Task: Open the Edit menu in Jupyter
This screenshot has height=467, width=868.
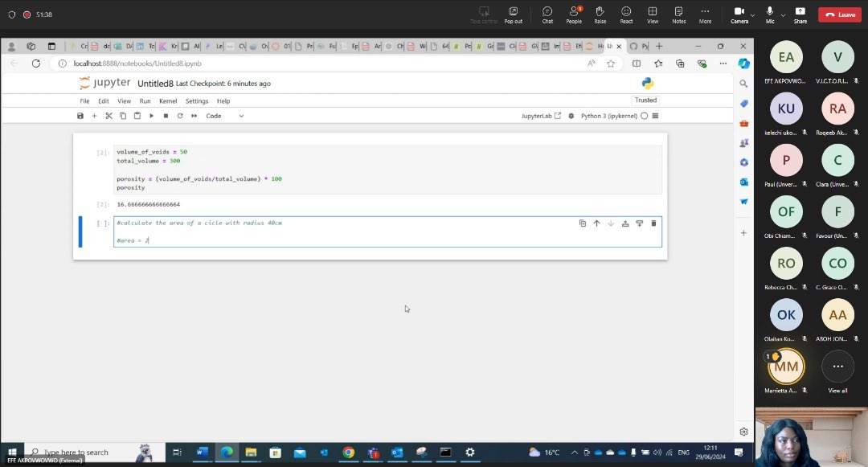Action: (104, 101)
